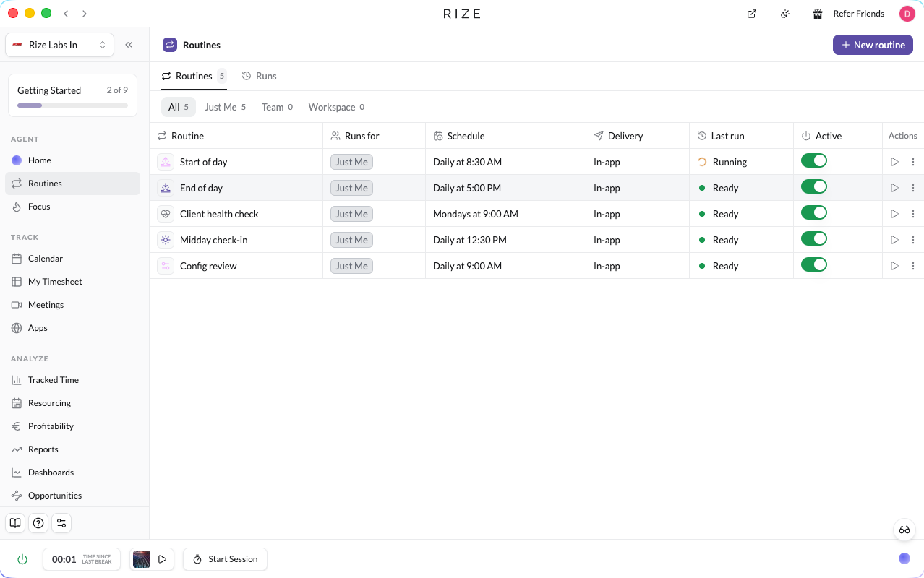
Task: Open the focus music album thumbnail
Action: [x=142, y=559]
